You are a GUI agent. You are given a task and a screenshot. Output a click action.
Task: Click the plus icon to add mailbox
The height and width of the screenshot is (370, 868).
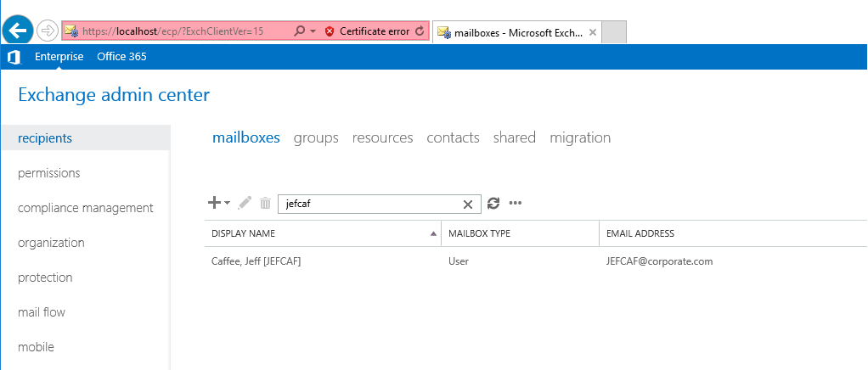coord(214,203)
